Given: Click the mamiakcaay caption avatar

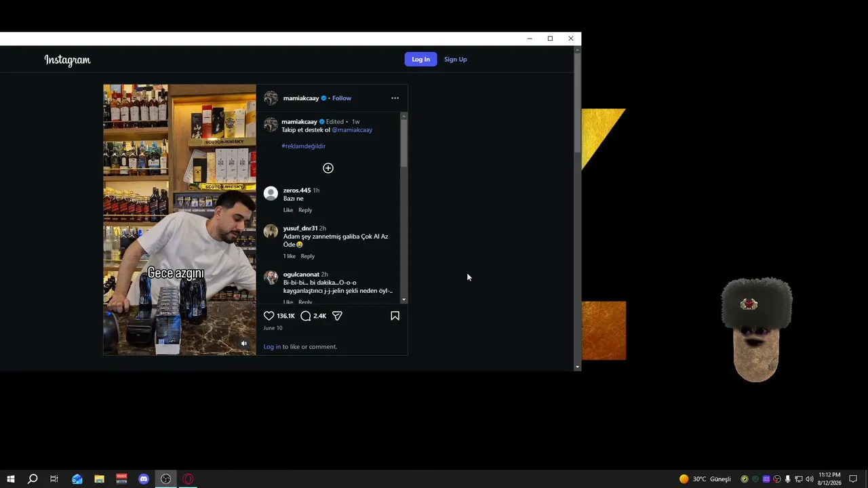Looking at the screenshot, I should pyautogui.click(x=271, y=125).
